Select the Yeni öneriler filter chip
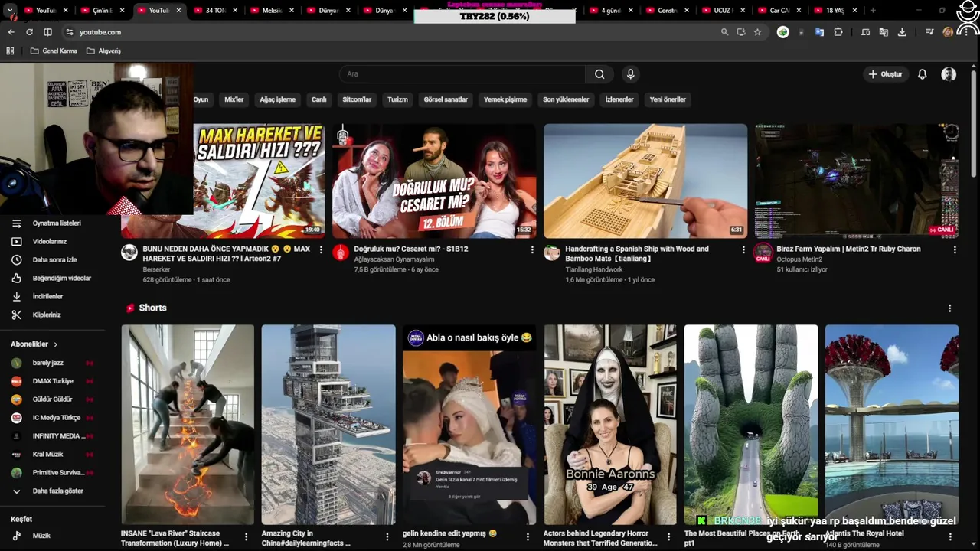 [x=668, y=99]
